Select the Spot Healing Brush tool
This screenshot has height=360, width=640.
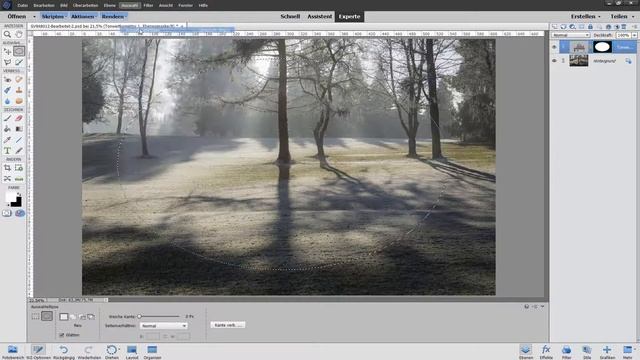click(x=19, y=80)
